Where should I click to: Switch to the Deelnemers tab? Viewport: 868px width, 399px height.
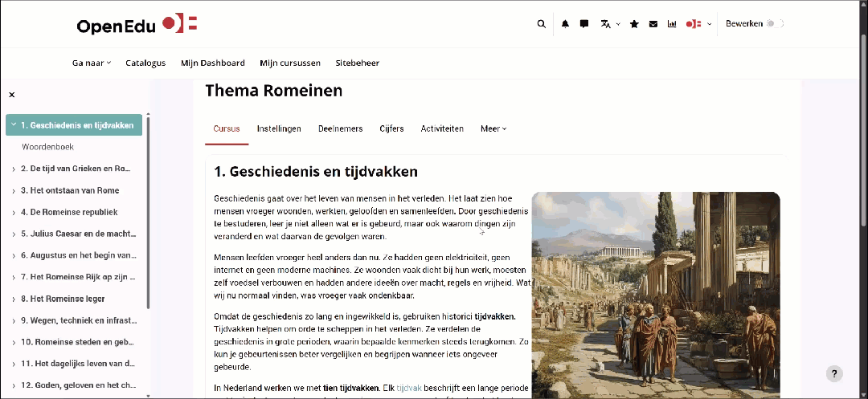click(x=340, y=128)
